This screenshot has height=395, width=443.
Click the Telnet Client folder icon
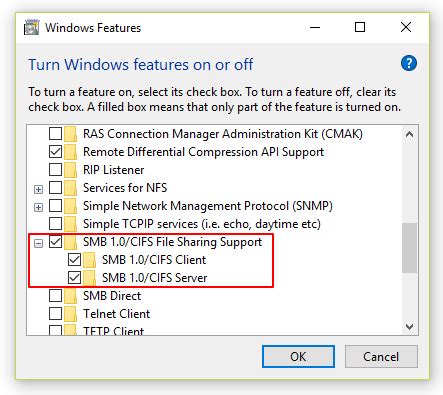pos(70,314)
